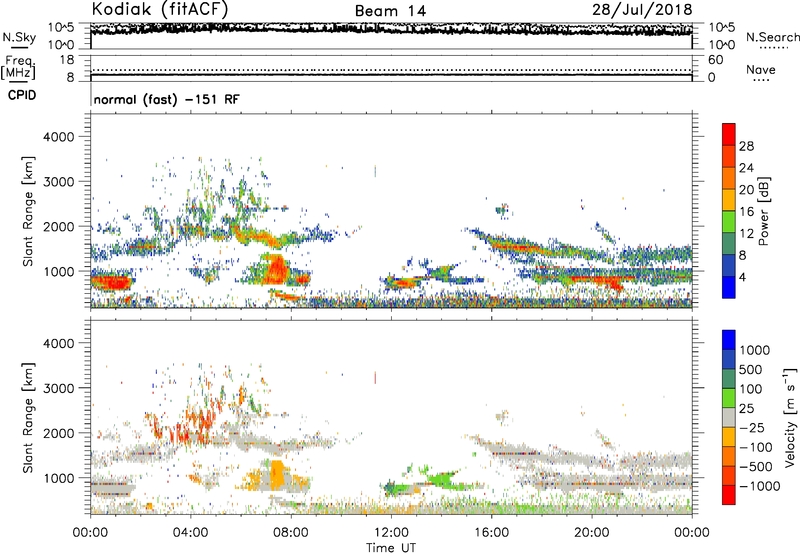Click the '04:00' time tick label
This screenshot has height=554, width=800.
pos(191,533)
